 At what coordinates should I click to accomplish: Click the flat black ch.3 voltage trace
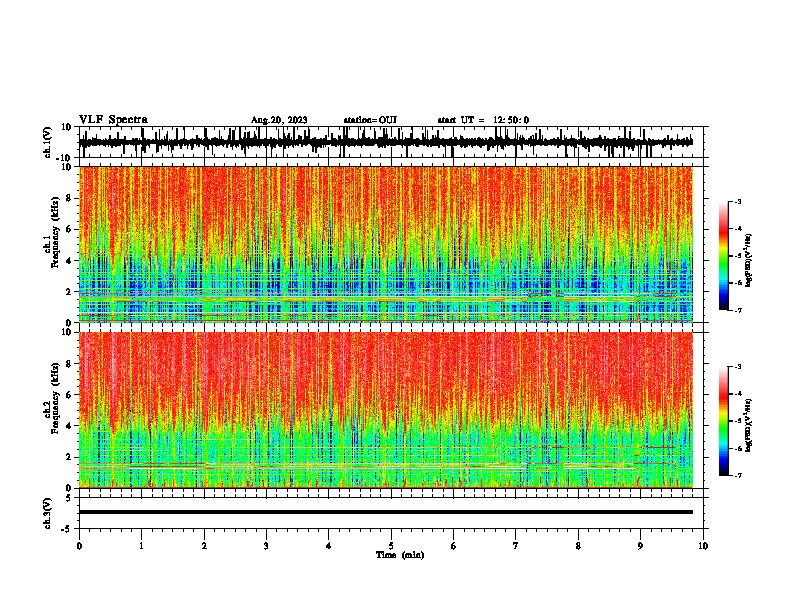(x=386, y=512)
